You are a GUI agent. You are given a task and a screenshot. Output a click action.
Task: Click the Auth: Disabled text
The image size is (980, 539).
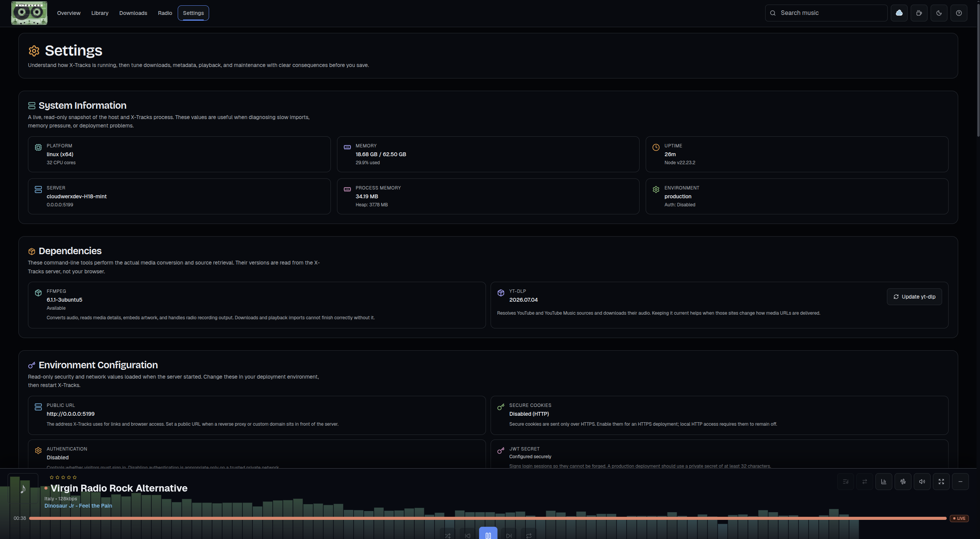680,205
